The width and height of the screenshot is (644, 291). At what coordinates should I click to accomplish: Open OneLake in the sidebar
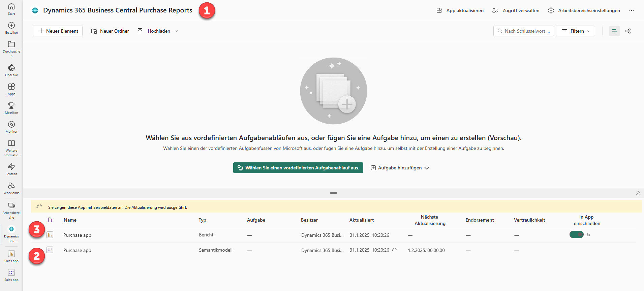(x=11, y=70)
